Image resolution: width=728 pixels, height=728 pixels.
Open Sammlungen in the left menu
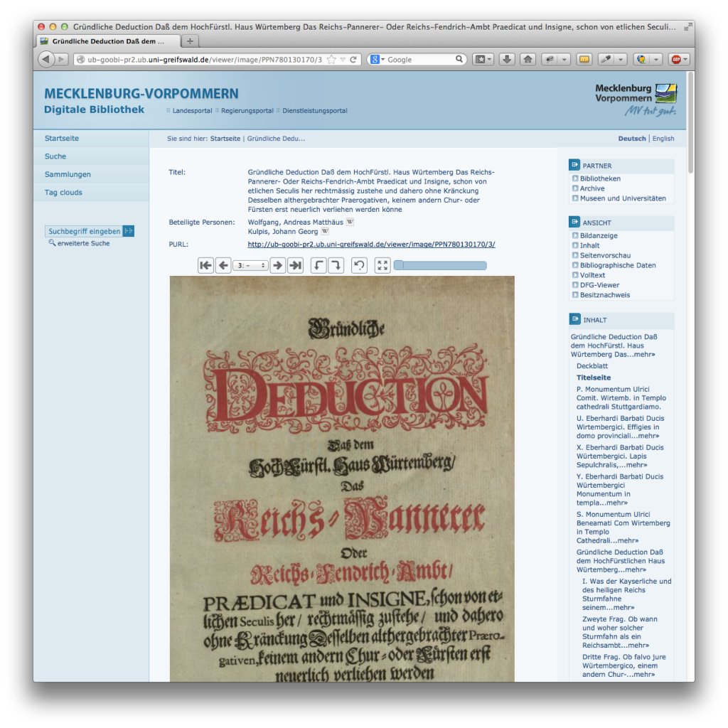[x=68, y=175]
